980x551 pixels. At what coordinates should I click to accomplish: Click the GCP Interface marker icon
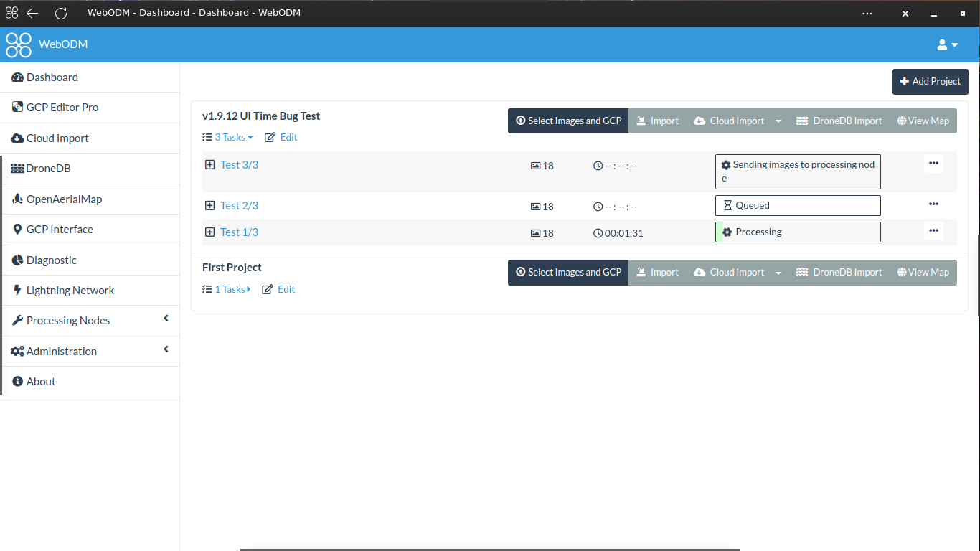[x=16, y=229]
